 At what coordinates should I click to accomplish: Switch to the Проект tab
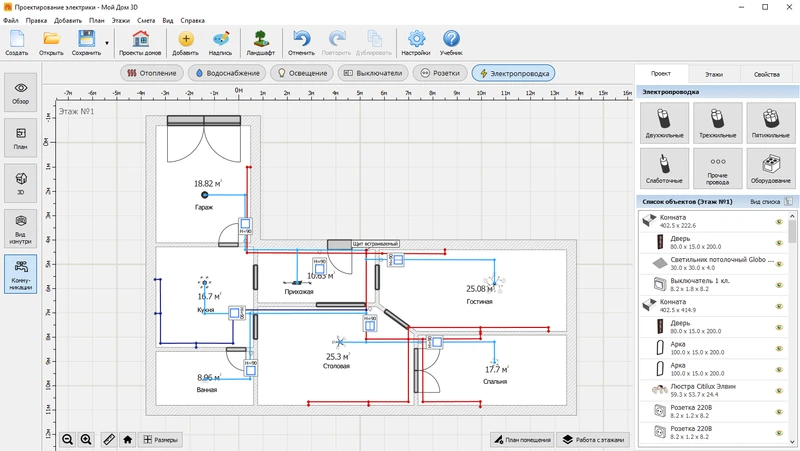tap(661, 73)
